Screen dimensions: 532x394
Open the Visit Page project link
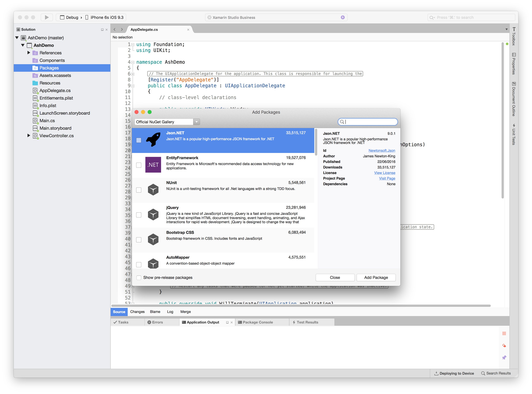click(x=387, y=178)
